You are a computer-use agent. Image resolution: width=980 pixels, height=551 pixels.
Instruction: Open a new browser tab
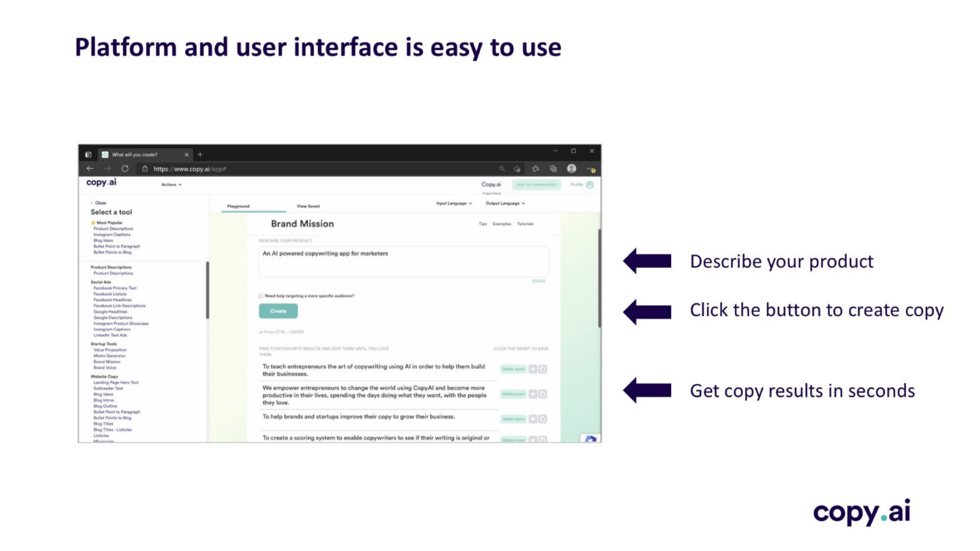point(200,154)
